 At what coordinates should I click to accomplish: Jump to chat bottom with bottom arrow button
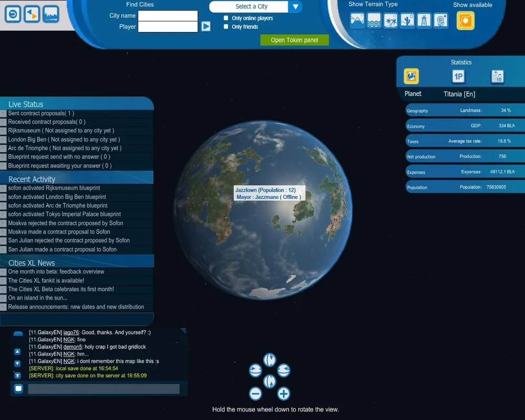click(18, 375)
